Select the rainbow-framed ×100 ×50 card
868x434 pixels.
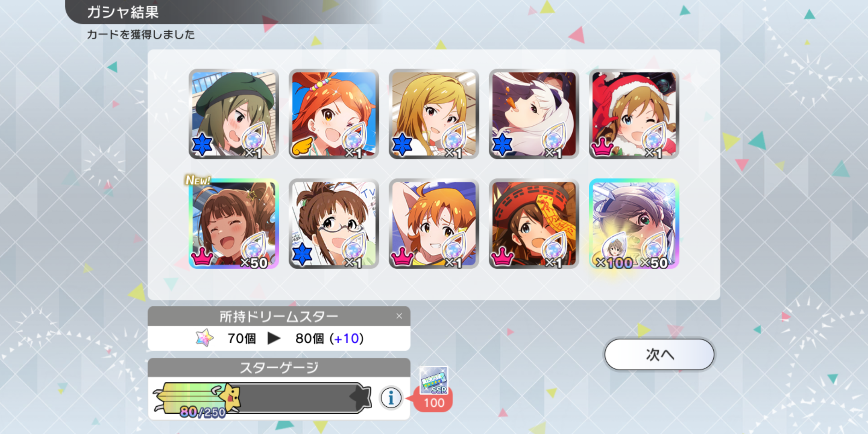click(634, 223)
